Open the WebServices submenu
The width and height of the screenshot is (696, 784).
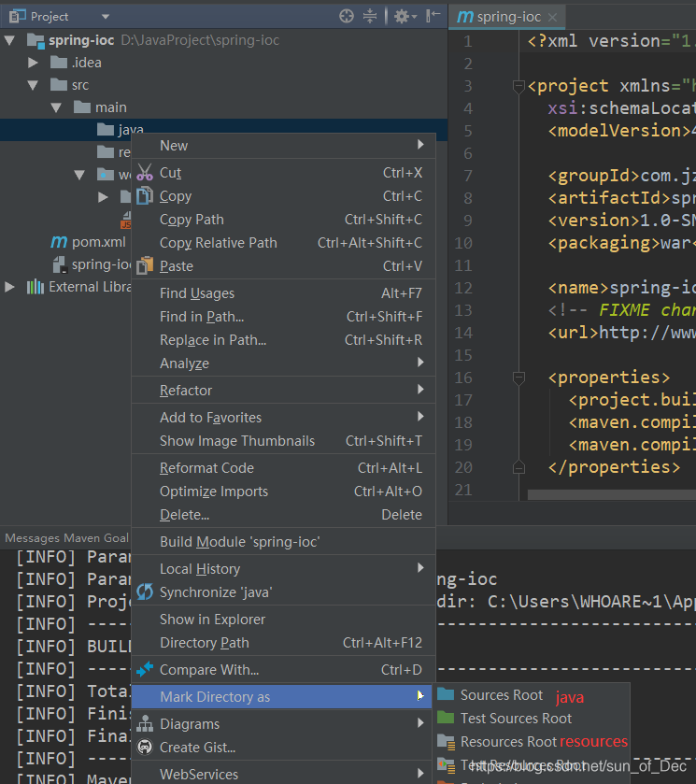281,774
